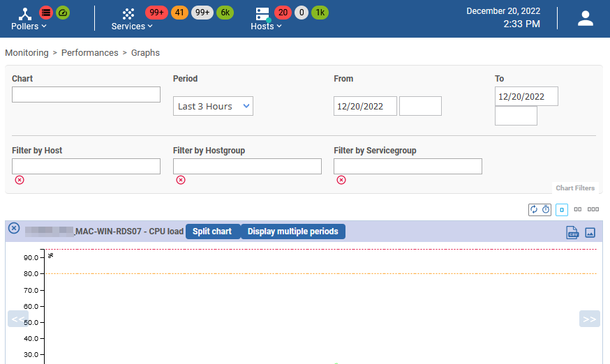Image resolution: width=610 pixels, height=364 pixels.
Task: Click the green poller latency gauge icon
Action: tap(63, 13)
